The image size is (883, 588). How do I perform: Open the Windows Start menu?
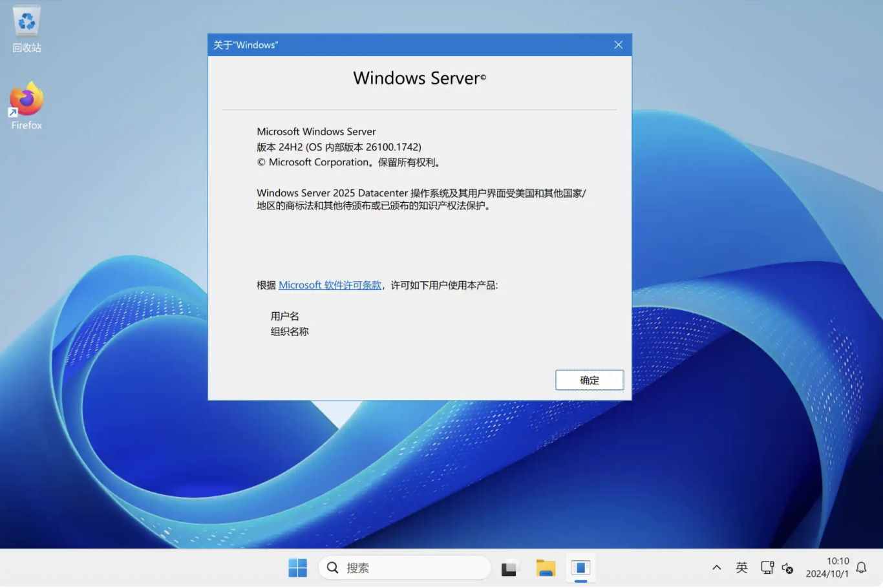pyautogui.click(x=297, y=568)
